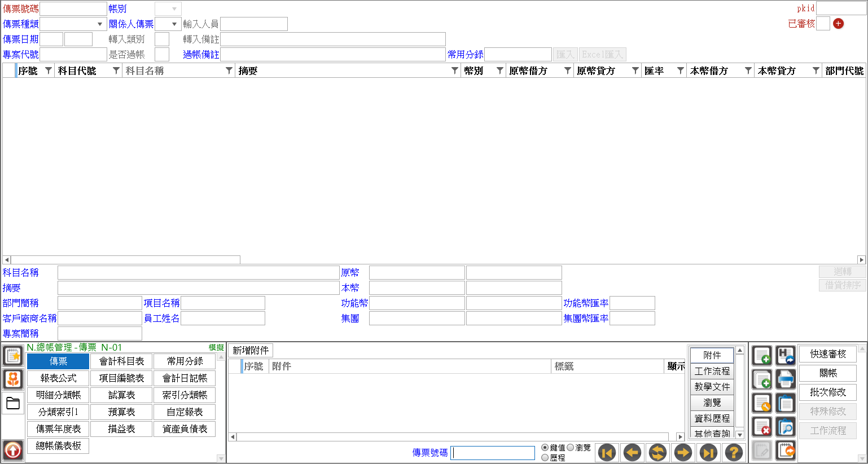Click the 過帳備註 input field
This screenshot has width=868, height=464.
point(332,54)
